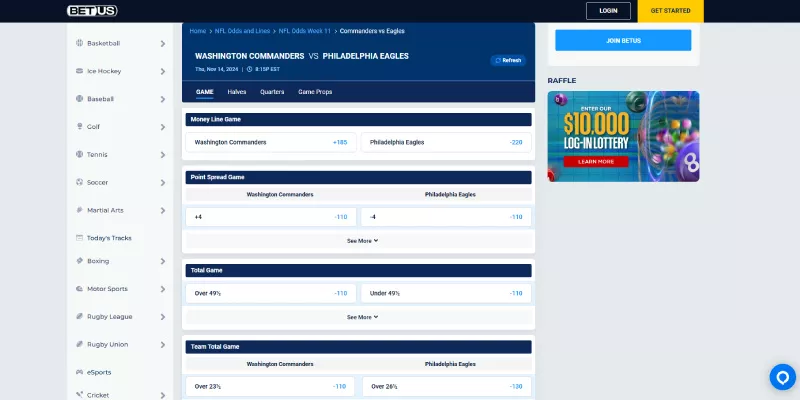Click the Tennis sport icon
The image size is (800, 400).
click(79, 154)
